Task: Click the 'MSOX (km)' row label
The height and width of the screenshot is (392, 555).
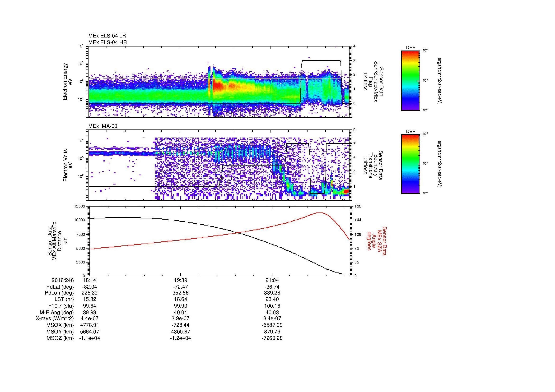Action: click(60, 325)
